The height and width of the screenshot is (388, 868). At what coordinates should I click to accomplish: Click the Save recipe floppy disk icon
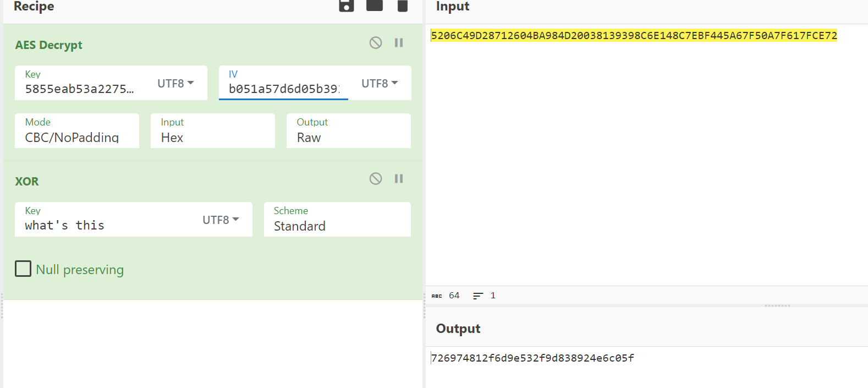346,6
